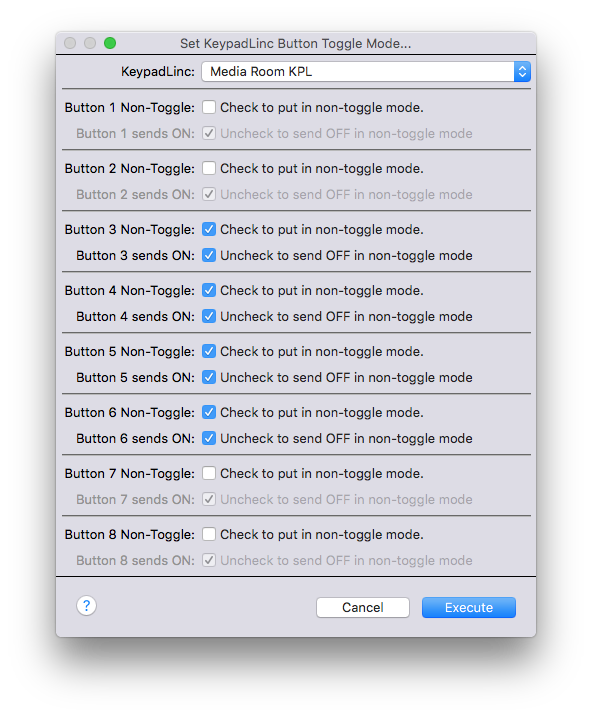
Task: Check Button 7 Non-Toggle checkbox
Action: point(209,473)
